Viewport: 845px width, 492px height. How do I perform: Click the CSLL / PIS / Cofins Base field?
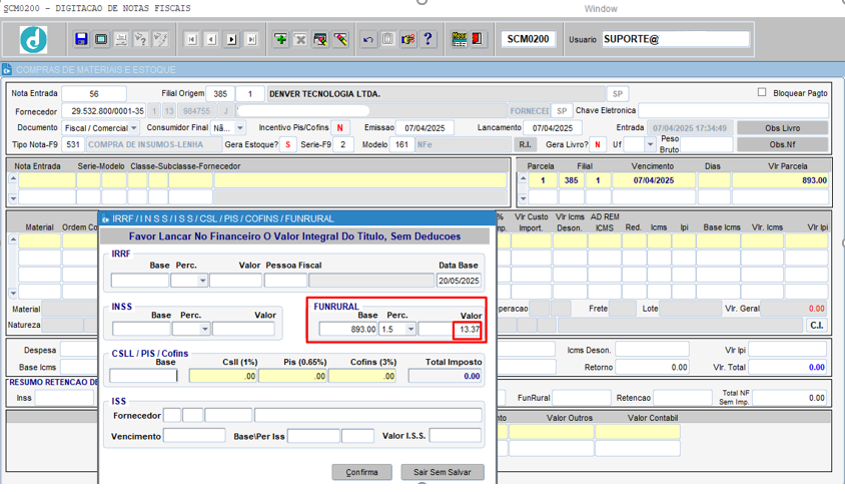tap(143, 376)
